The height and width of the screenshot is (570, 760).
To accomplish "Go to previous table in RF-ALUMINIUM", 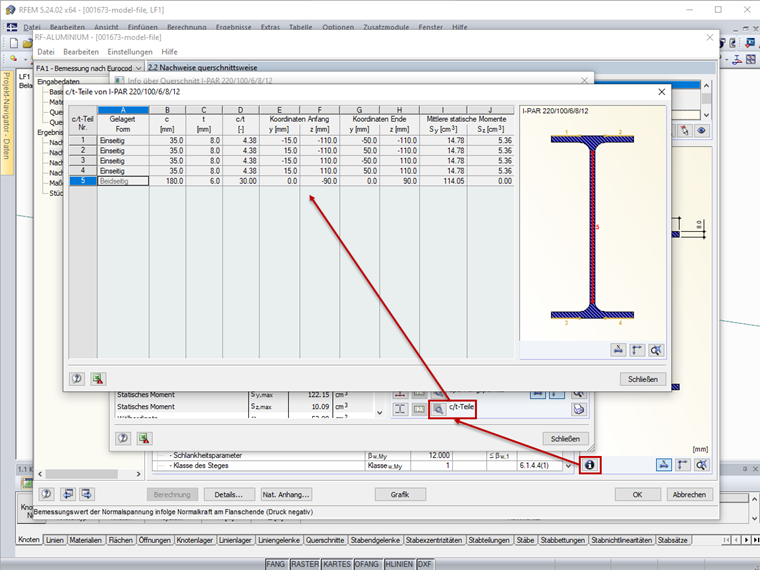I will (68, 494).
